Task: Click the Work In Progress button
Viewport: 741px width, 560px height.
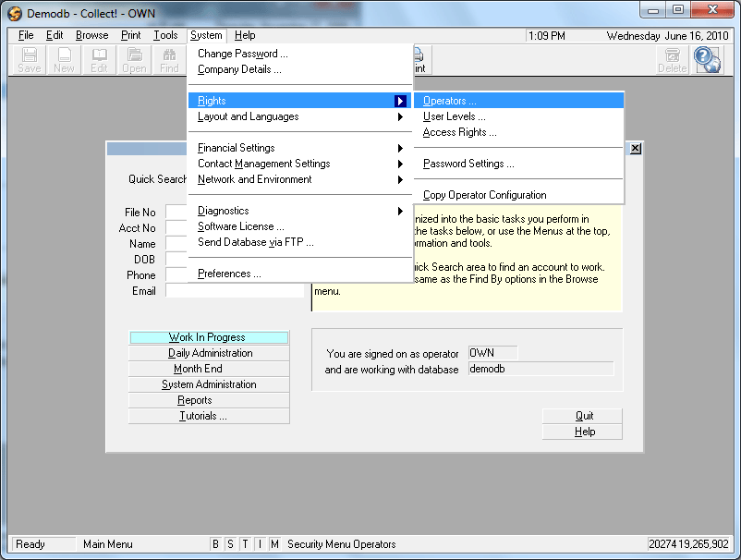Action: pos(208,337)
